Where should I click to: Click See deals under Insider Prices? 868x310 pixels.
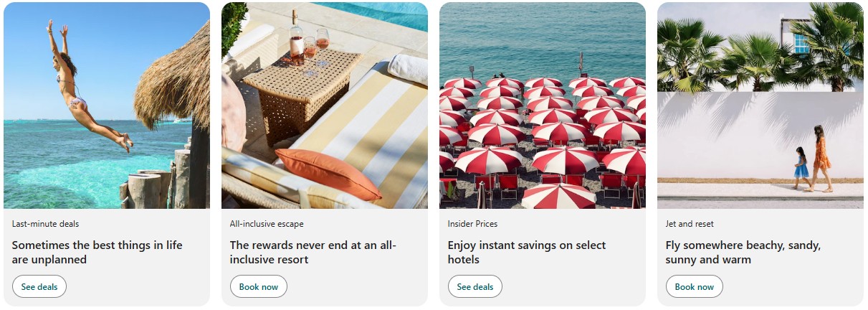click(475, 286)
